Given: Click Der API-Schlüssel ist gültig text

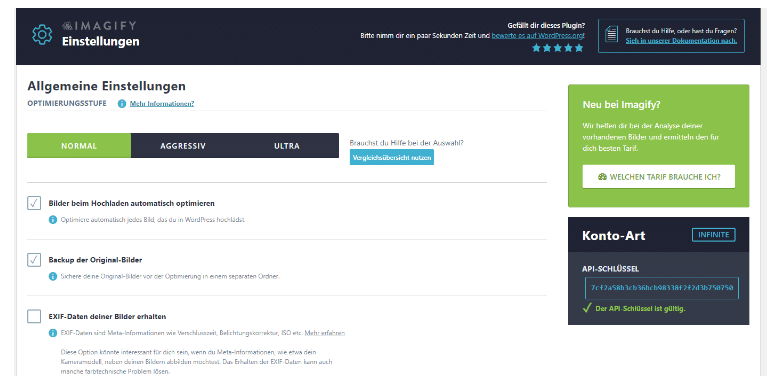Looking at the screenshot, I should (640, 309).
